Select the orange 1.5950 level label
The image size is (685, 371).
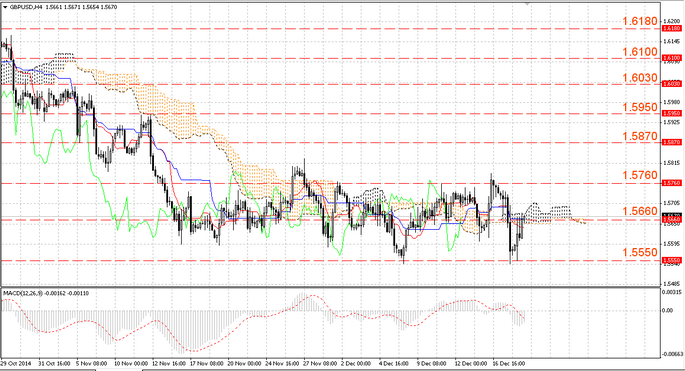pos(640,107)
